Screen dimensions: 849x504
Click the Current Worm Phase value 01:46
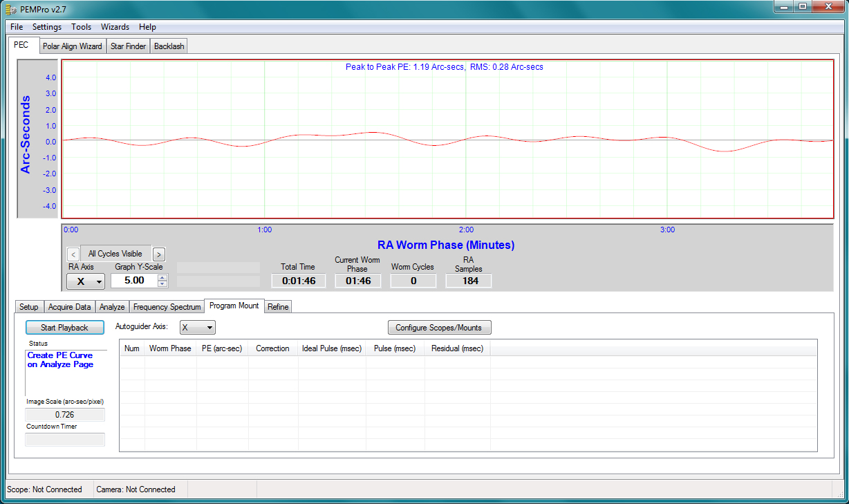point(357,281)
